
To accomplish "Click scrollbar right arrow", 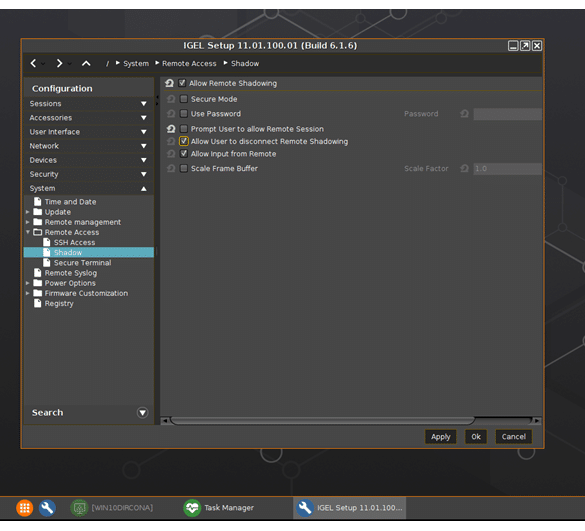I will click(x=537, y=421).
